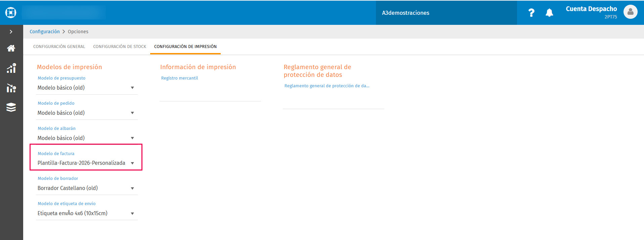The height and width of the screenshot is (240, 644).
Task: Open the purchases chart sidebar icon
Action: point(11,88)
